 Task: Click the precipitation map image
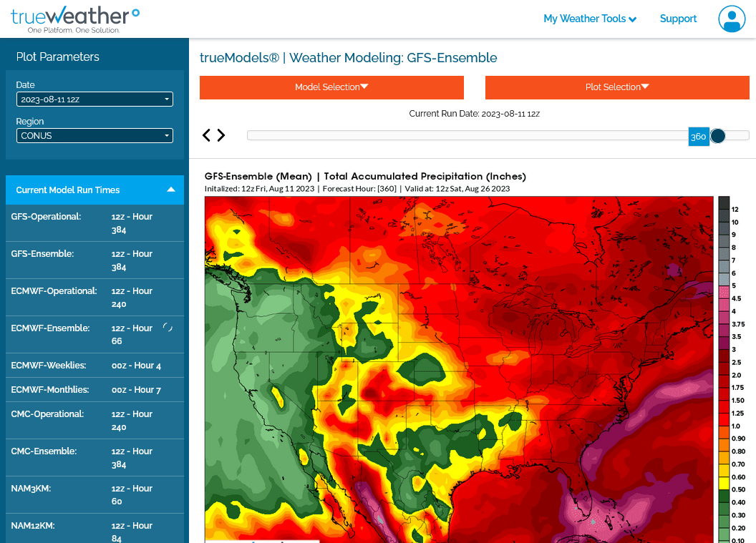pyautogui.click(x=459, y=370)
